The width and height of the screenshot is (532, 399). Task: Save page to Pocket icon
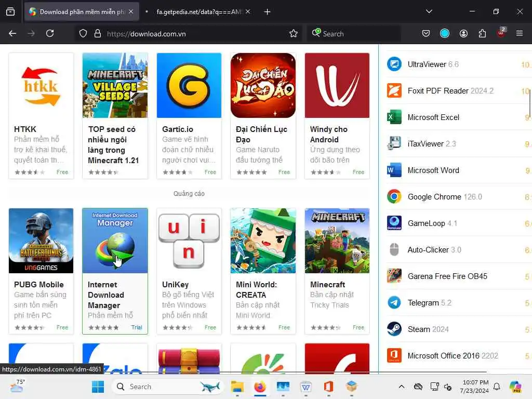tap(426, 33)
